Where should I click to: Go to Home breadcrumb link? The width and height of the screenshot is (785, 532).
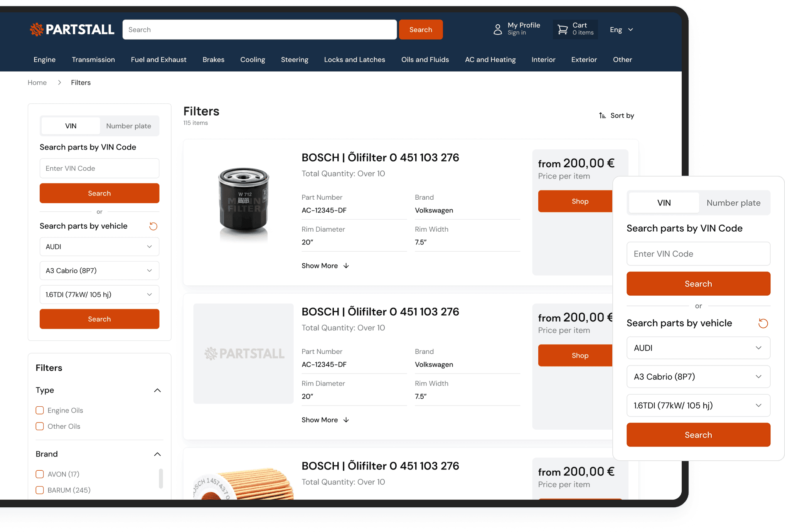[37, 82]
